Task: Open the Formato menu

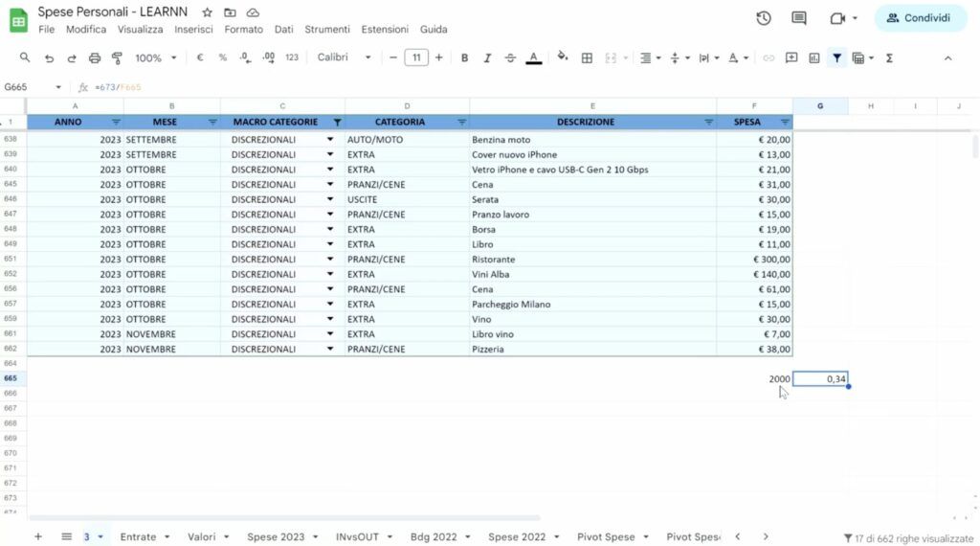Action: pos(244,30)
